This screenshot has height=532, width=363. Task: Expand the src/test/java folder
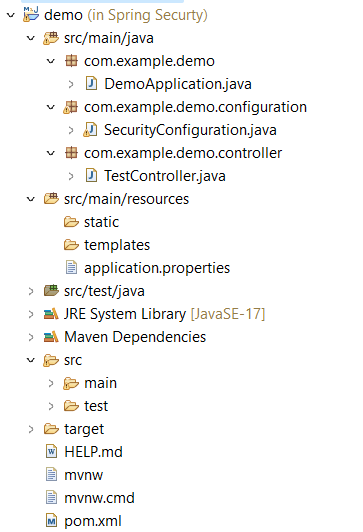pyautogui.click(x=31, y=291)
